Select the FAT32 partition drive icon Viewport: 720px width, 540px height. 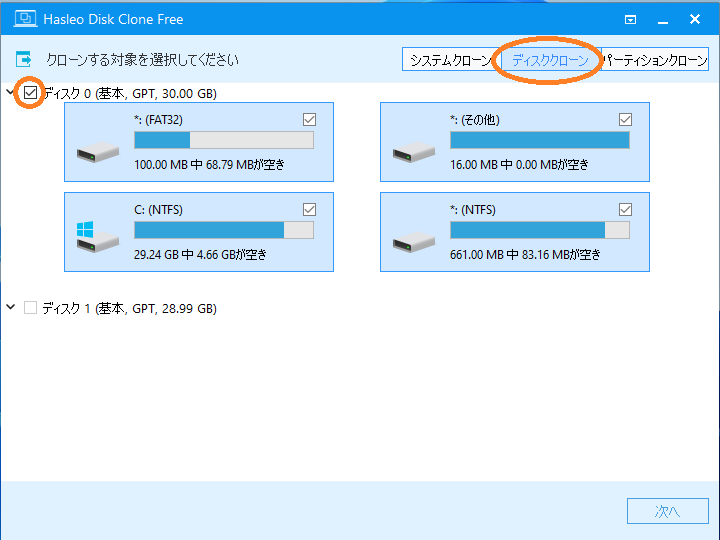click(x=98, y=152)
